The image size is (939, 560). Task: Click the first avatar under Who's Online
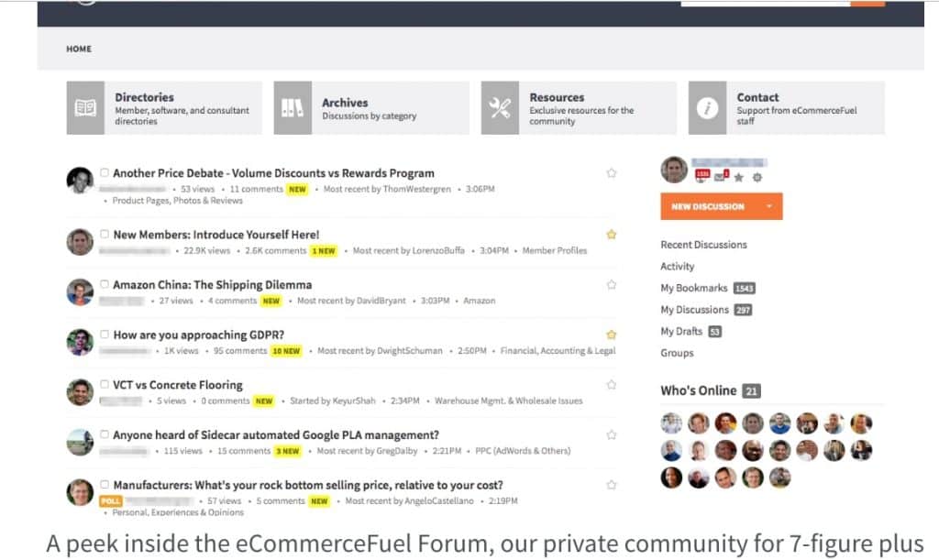pyautogui.click(x=672, y=423)
